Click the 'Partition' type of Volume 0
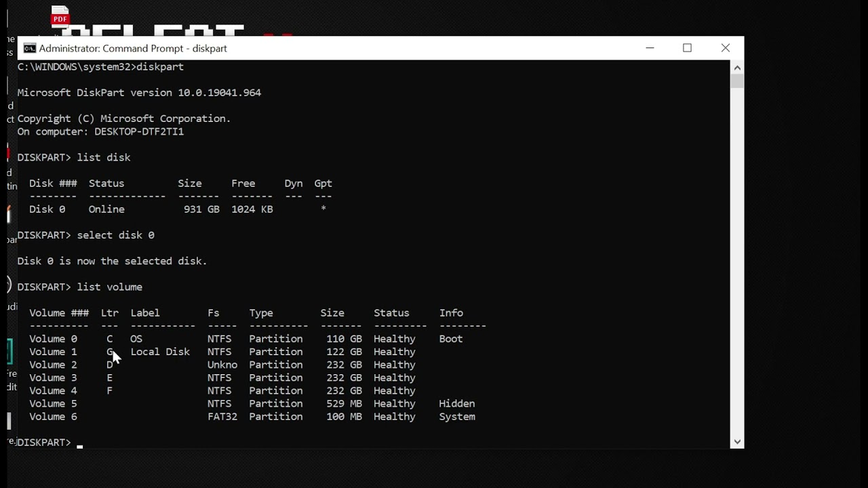Viewport: 868px width, 488px height. tap(276, 339)
